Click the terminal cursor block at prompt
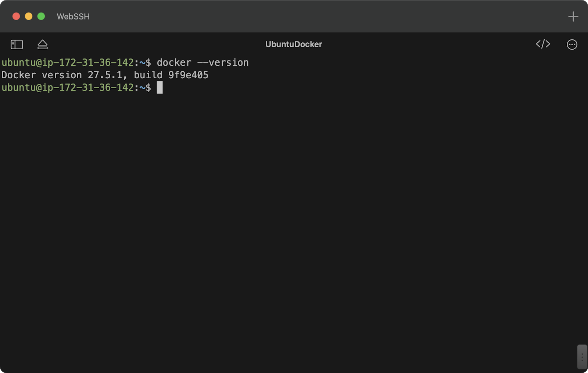Image resolution: width=588 pixels, height=373 pixels. [x=159, y=88]
